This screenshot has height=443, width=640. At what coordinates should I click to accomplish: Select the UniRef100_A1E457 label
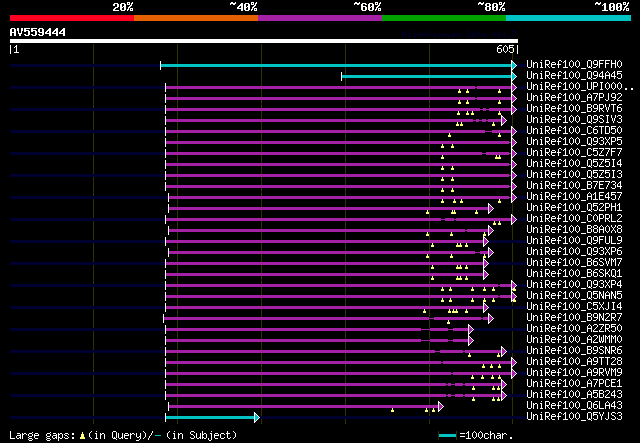574,197
